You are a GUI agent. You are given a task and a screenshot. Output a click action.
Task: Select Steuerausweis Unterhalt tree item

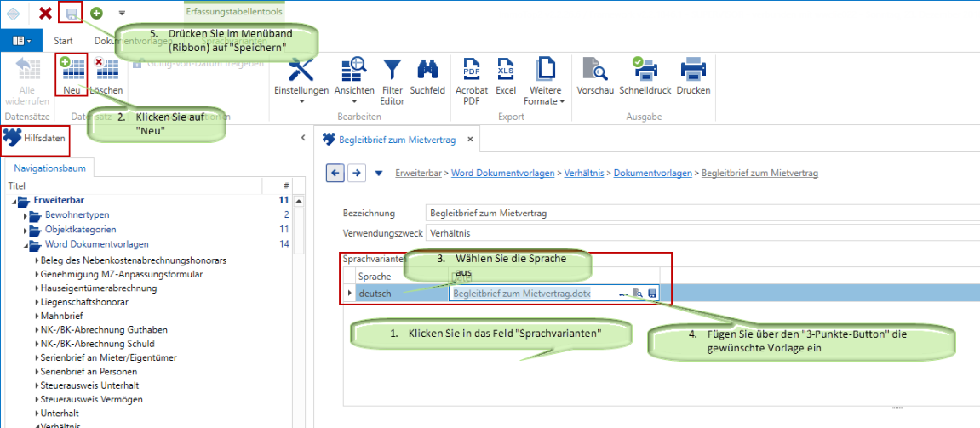pos(89,385)
